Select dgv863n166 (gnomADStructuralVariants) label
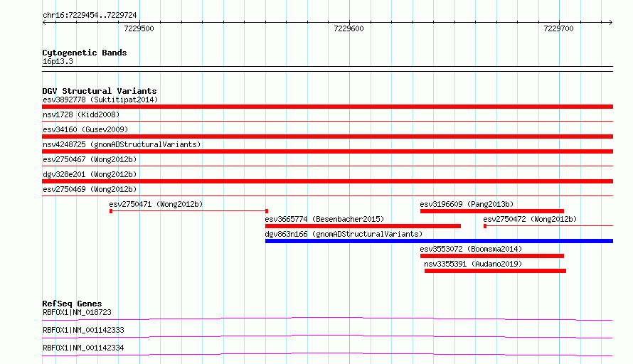The image size is (633, 364). (344, 234)
